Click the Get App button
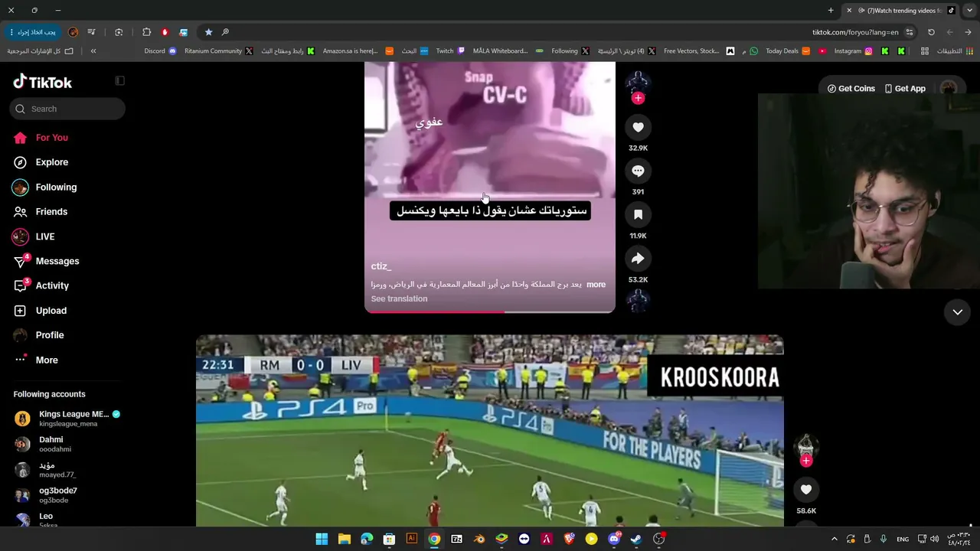 pyautogui.click(x=905, y=89)
